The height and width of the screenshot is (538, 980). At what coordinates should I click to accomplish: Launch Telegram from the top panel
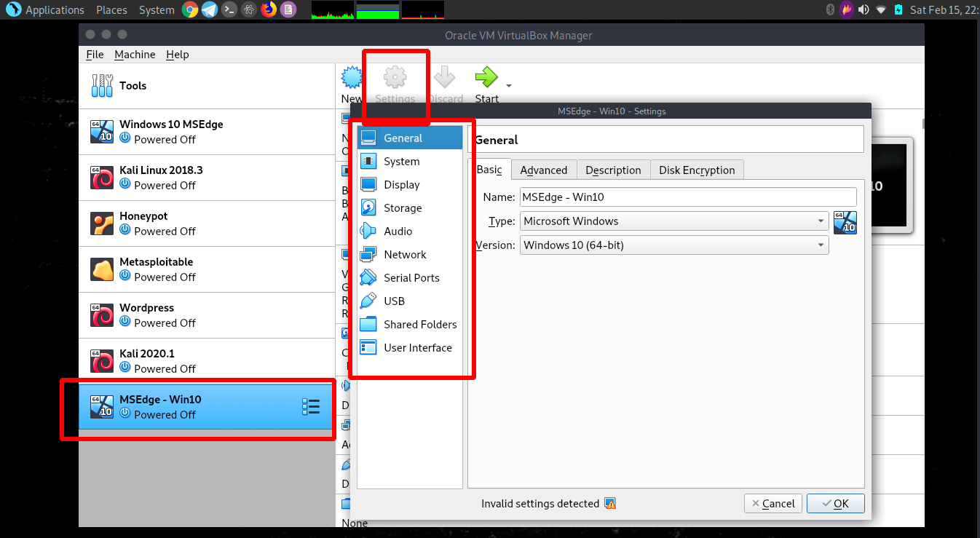210,9
